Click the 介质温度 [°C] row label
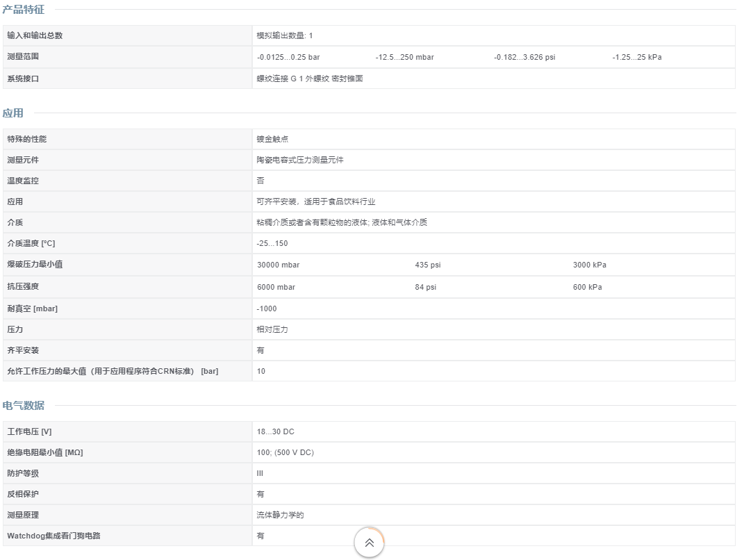The width and height of the screenshot is (744, 560). [x=31, y=243]
